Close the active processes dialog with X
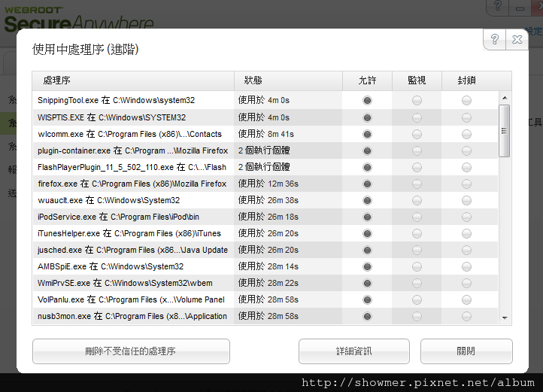The image size is (543, 392). (517, 39)
